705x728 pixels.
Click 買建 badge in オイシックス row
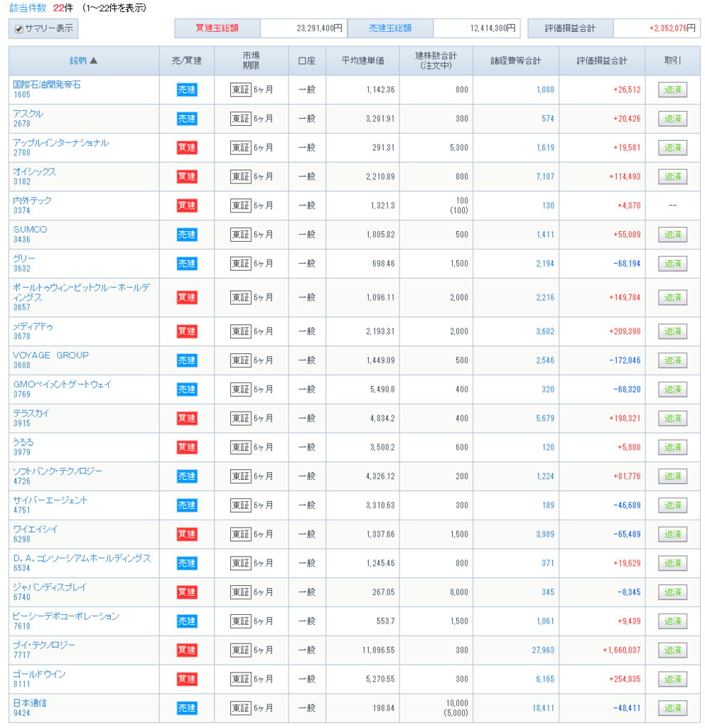[x=187, y=176]
